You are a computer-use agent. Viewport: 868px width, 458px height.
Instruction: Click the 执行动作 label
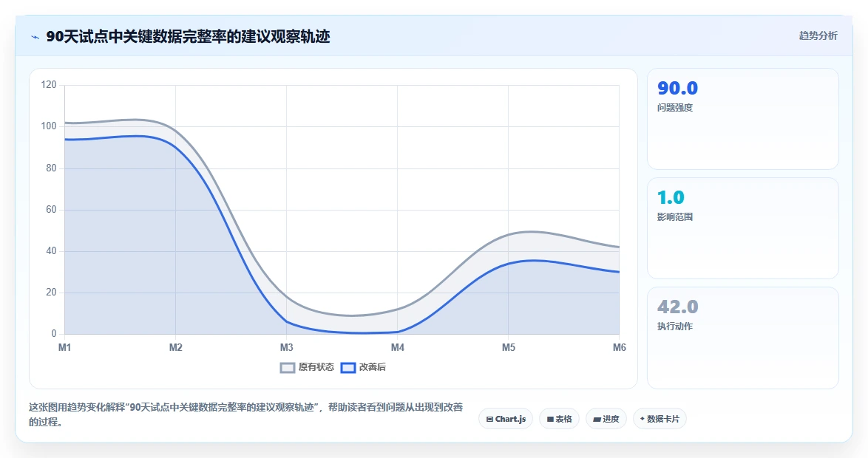coord(675,327)
